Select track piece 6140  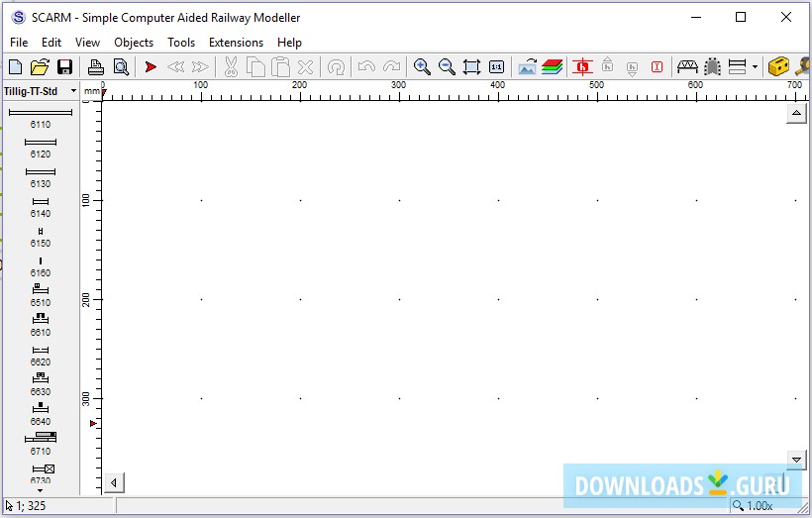pyautogui.click(x=41, y=207)
